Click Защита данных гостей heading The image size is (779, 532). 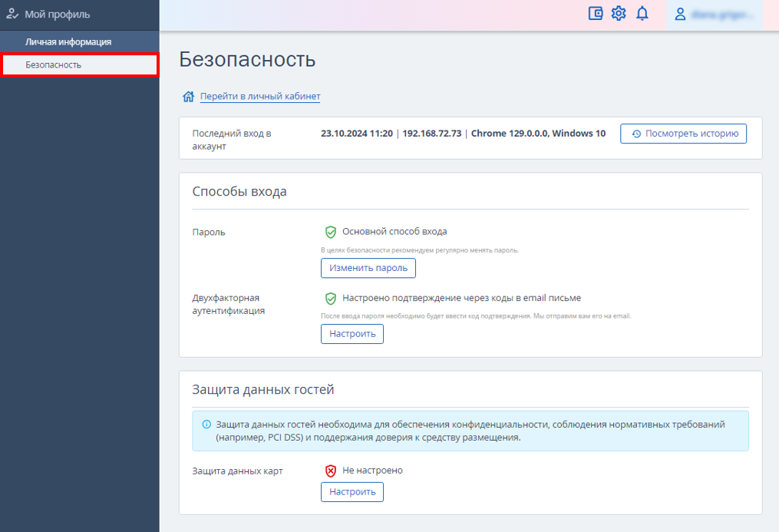tap(262, 389)
